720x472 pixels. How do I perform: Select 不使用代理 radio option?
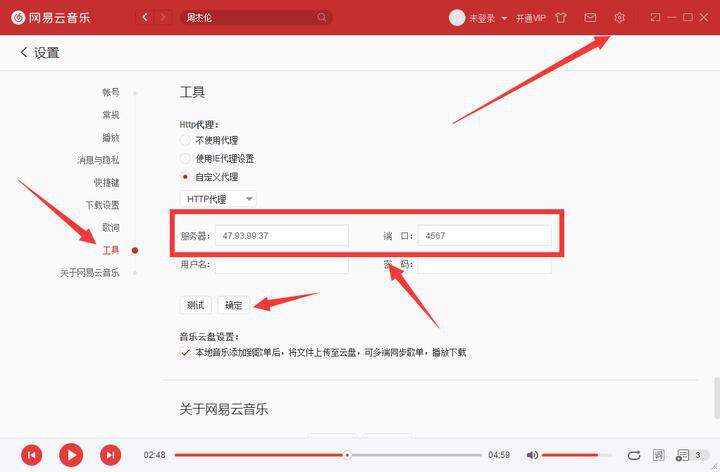(x=185, y=140)
